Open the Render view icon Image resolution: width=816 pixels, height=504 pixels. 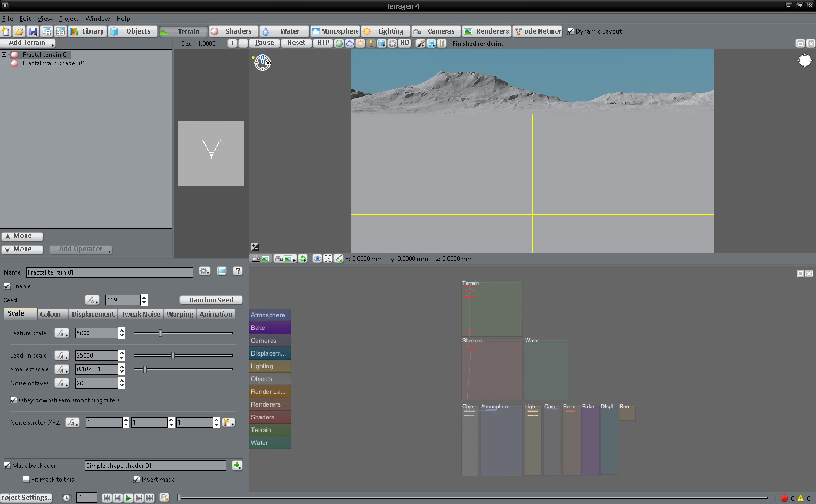tap(47, 31)
